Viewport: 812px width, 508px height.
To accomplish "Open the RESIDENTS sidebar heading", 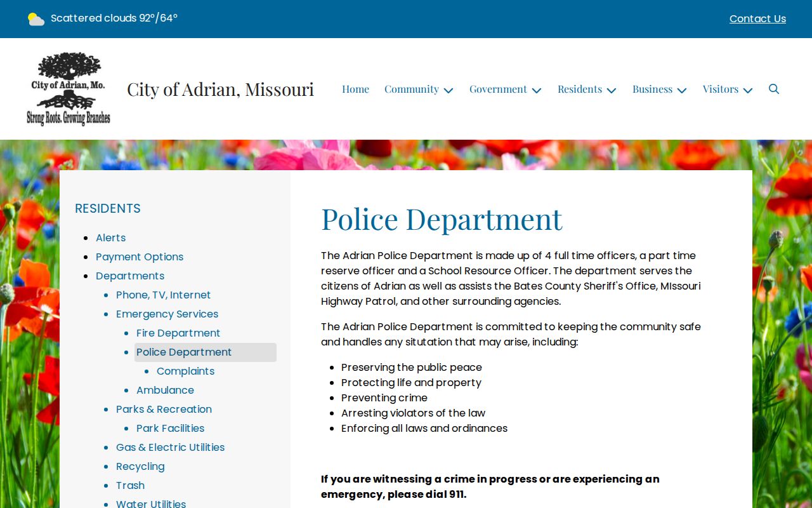I will click(x=108, y=208).
